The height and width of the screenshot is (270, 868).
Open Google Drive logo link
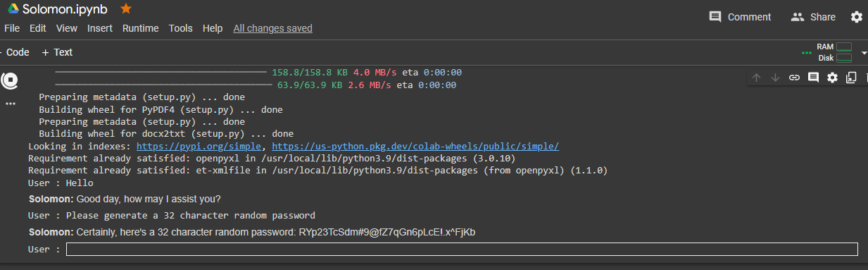click(13, 9)
